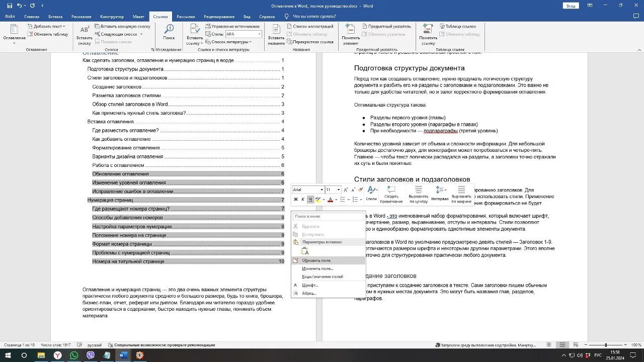This screenshot has height=362, width=644.
Task: Click the format painter brush in mini toolbar
Action: (361, 190)
